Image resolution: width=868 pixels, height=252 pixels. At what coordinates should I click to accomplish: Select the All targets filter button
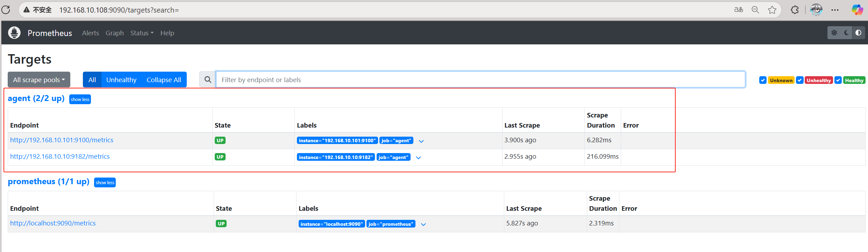point(92,80)
